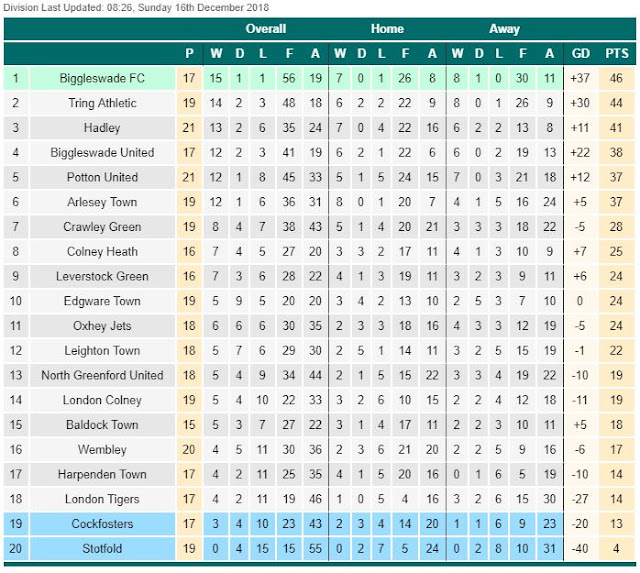Screen dimensions: 640x573
Task: Open the Biggleswade FC team link
Action: 102,78
